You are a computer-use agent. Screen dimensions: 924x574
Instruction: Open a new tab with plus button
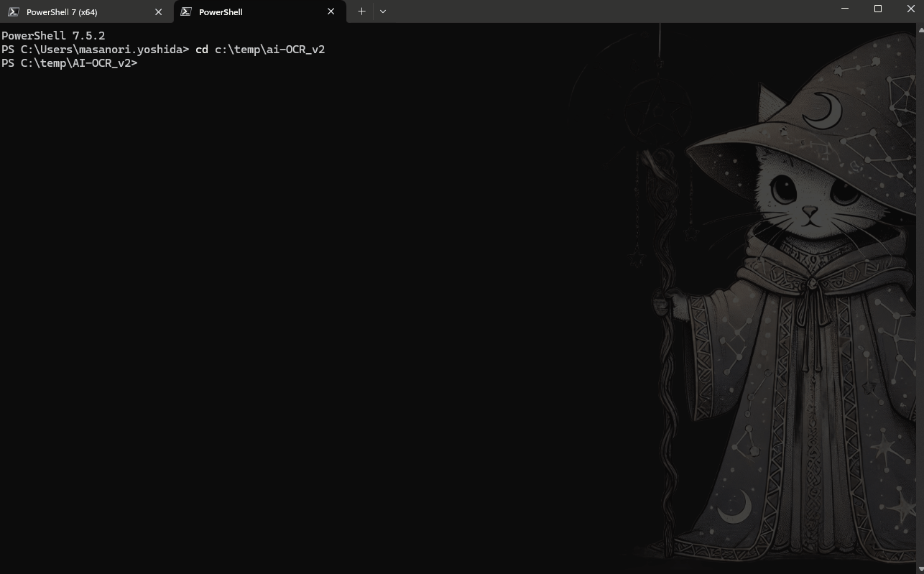click(x=361, y=11)
